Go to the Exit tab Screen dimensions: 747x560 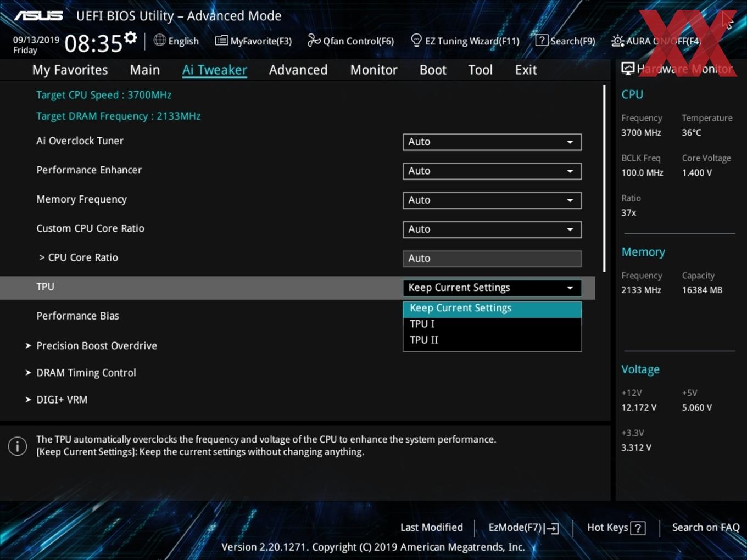(526, 70)
